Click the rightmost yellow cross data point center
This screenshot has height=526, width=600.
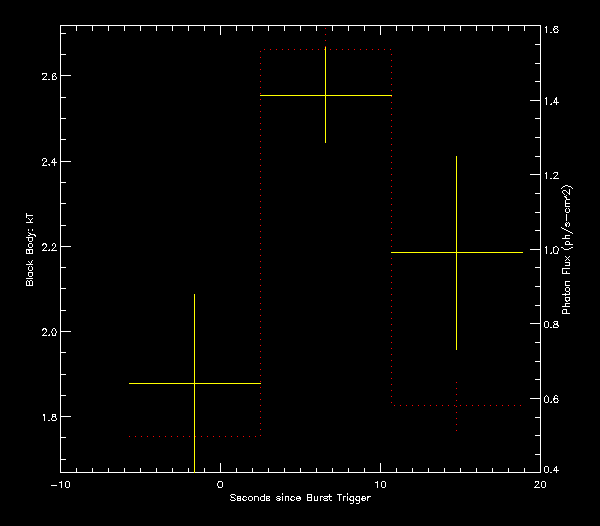(457, 253)
